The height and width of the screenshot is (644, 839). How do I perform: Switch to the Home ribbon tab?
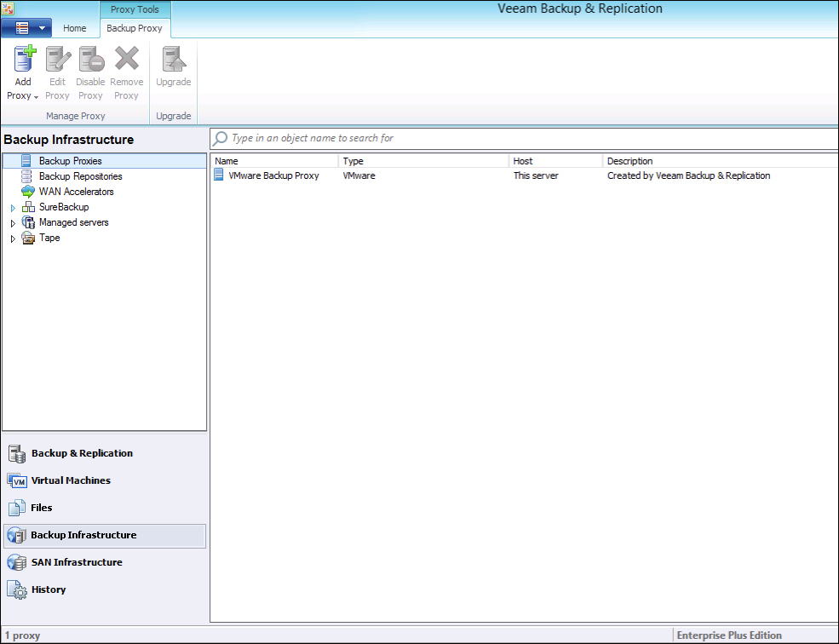[x=75, y=28]
